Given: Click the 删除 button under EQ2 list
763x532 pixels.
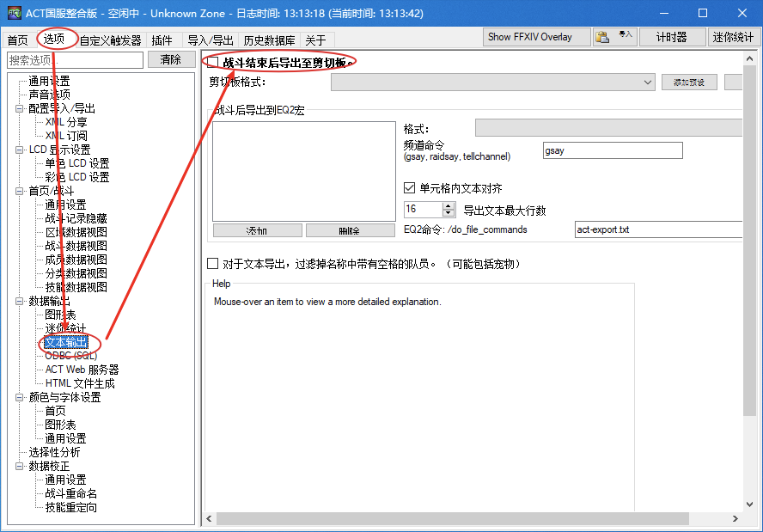Looking at the screenshot, I should 351,230.
